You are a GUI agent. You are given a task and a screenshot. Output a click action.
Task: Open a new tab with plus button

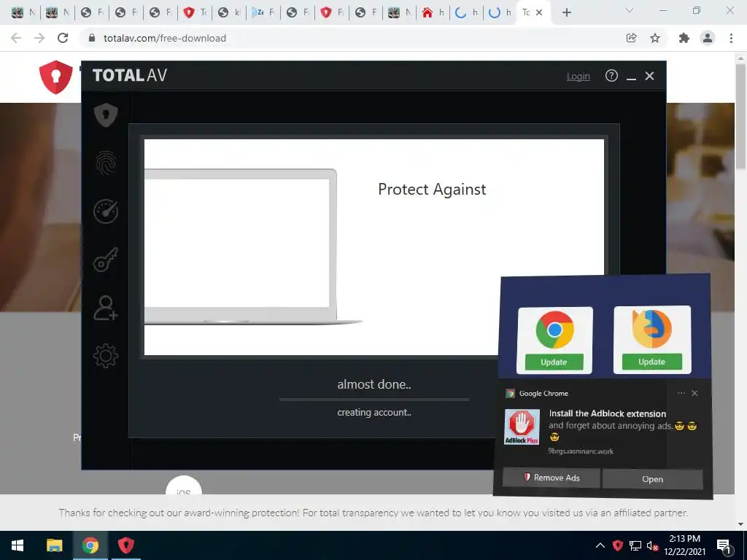pyautogui.click(x=566, y=13)
